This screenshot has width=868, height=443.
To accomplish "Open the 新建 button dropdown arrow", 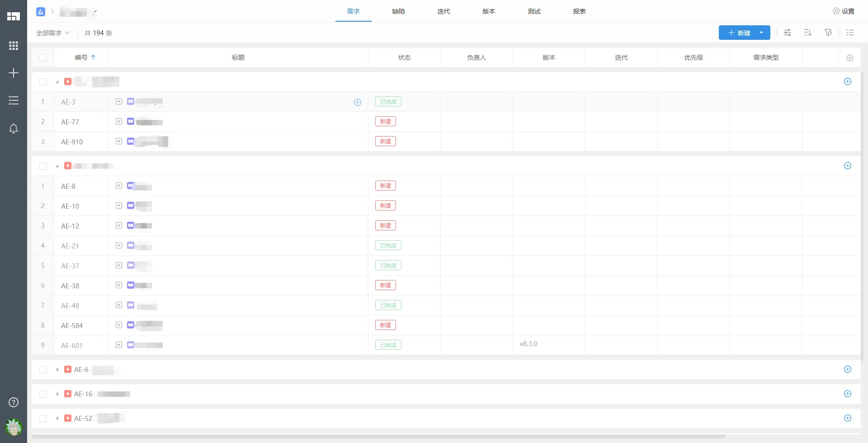I will coord(762,33).
